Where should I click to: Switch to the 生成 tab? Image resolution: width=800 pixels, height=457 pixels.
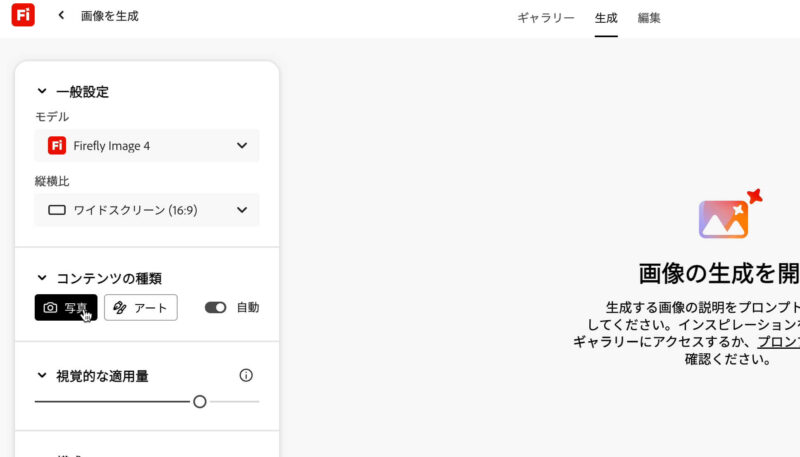coord(606,18)
